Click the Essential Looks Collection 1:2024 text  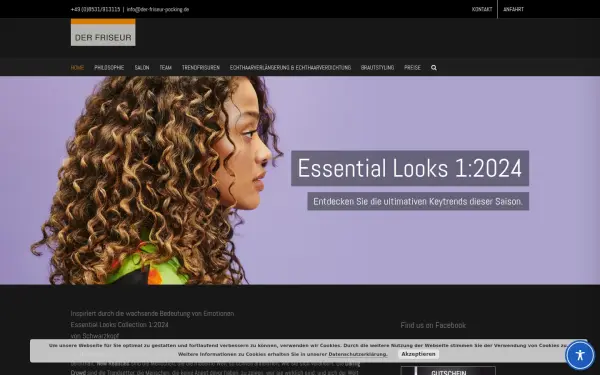pyautogui.click(x=119, y=324)
